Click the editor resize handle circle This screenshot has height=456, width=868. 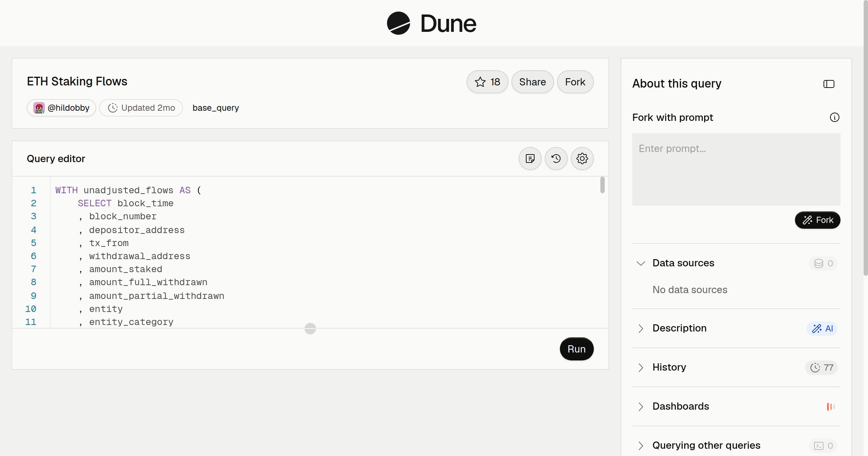(310, 329)
